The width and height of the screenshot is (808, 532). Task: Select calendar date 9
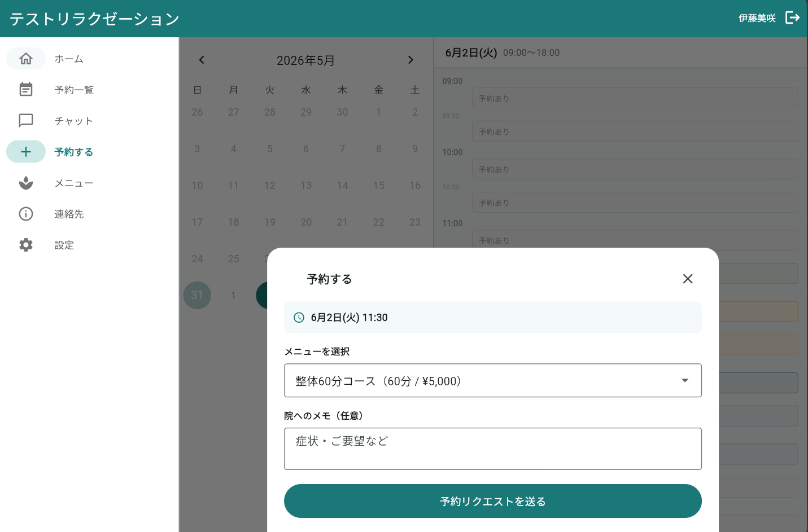(415, 149)
